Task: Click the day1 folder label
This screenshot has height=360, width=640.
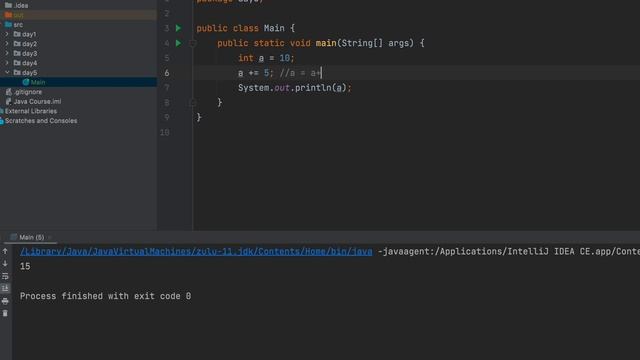Action: 29,34
